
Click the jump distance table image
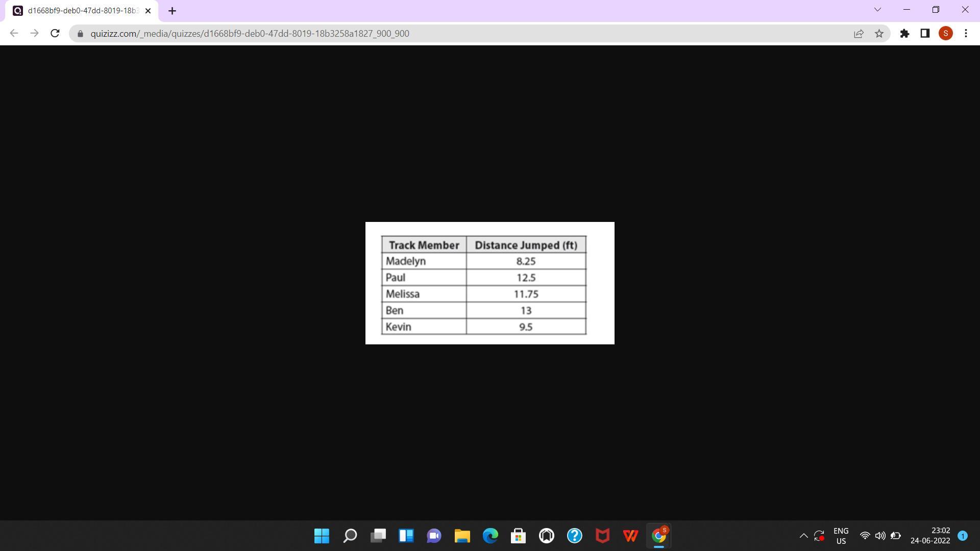489,283
